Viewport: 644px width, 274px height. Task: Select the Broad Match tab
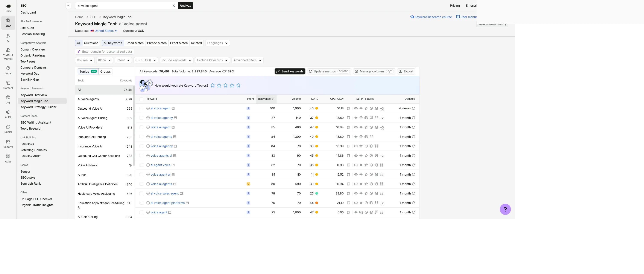[135, 43]
